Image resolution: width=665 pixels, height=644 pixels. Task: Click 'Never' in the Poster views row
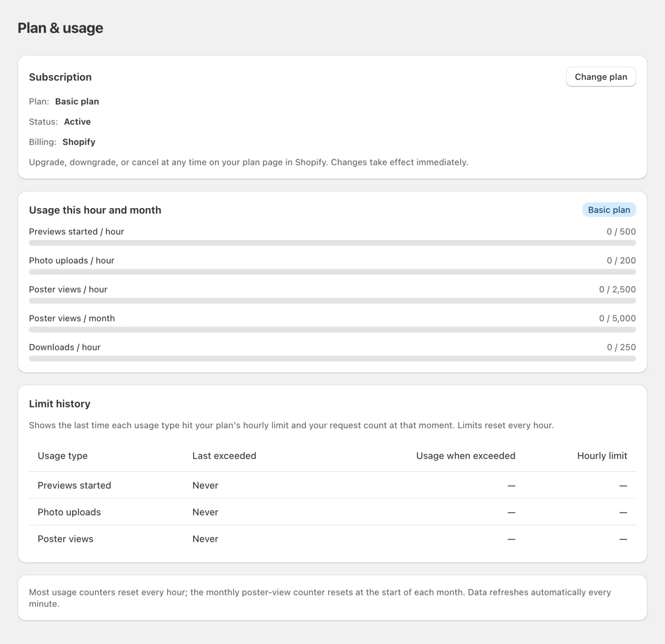[205, 539]
